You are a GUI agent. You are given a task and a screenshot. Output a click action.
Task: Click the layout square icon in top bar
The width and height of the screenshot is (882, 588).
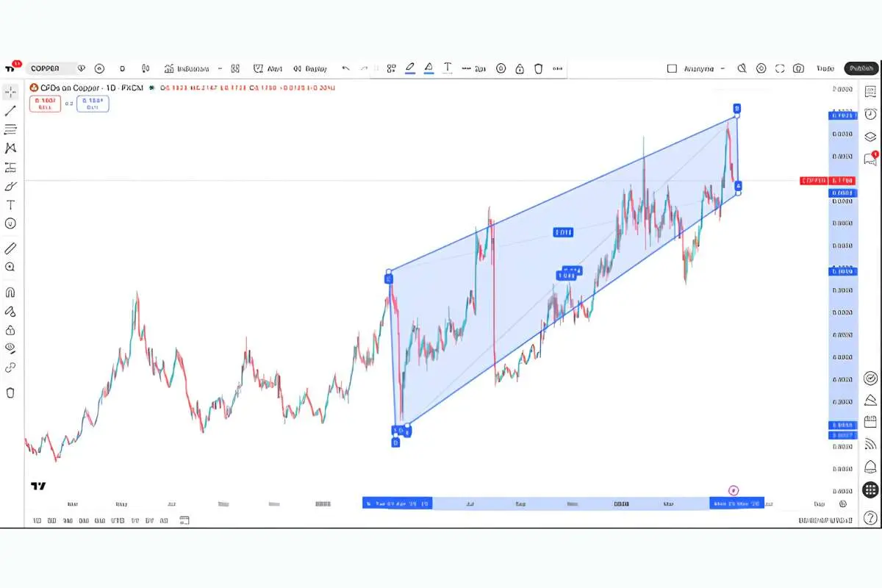(672, 68)
